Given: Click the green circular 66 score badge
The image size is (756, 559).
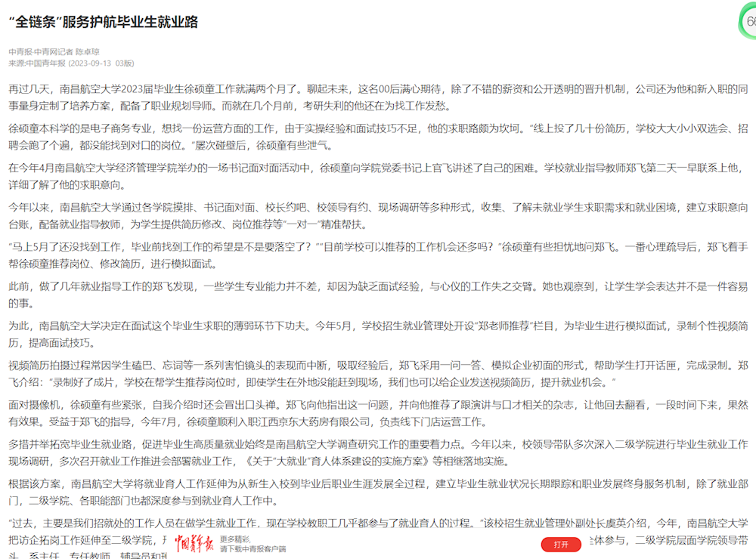Looking at the screenshot, I should [748, 23].
